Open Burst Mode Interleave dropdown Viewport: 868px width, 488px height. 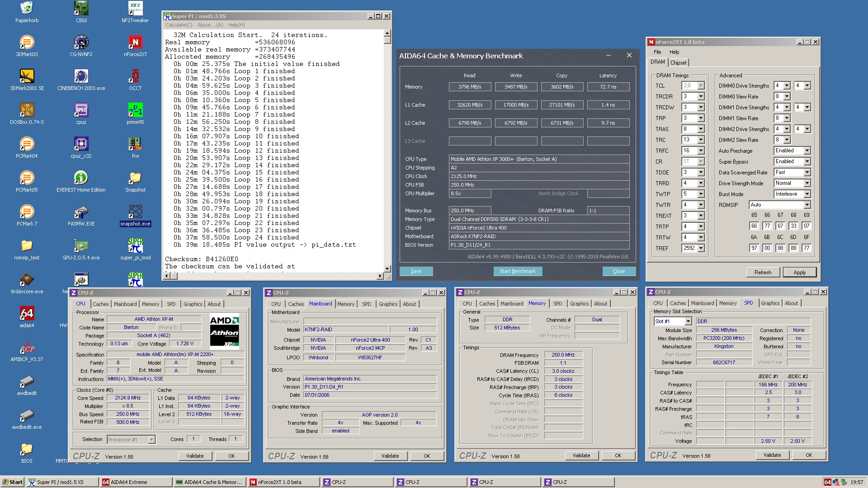coord(807,194)
